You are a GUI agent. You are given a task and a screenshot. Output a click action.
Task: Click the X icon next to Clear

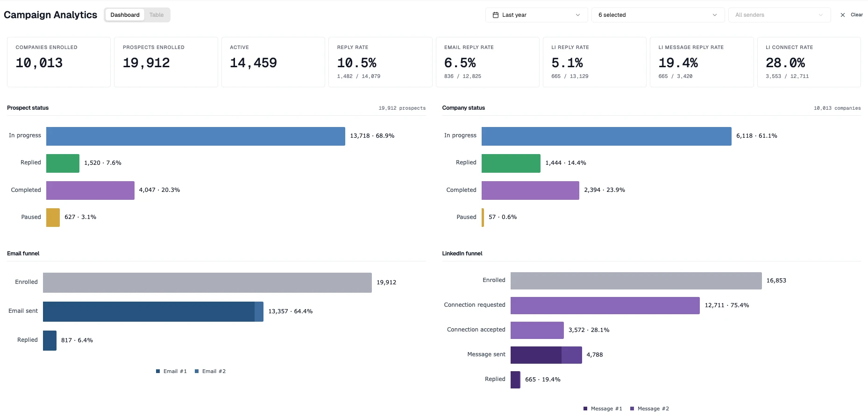pyautogui.click(x=843, y=15)
